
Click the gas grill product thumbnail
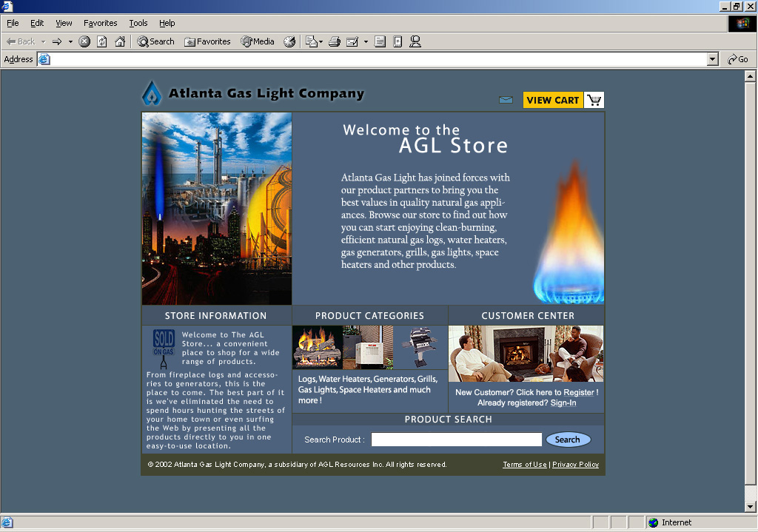click(420, 348)
